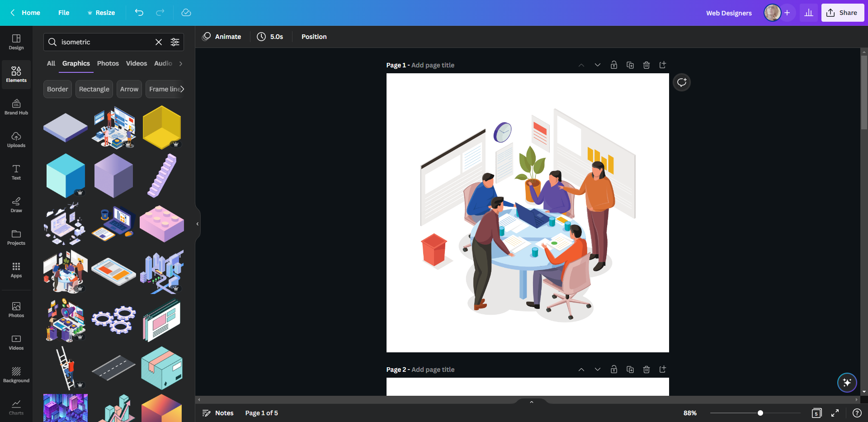Open the Background sidebar panel
Screen dimensions: 868x422
[x=16, y=375]
